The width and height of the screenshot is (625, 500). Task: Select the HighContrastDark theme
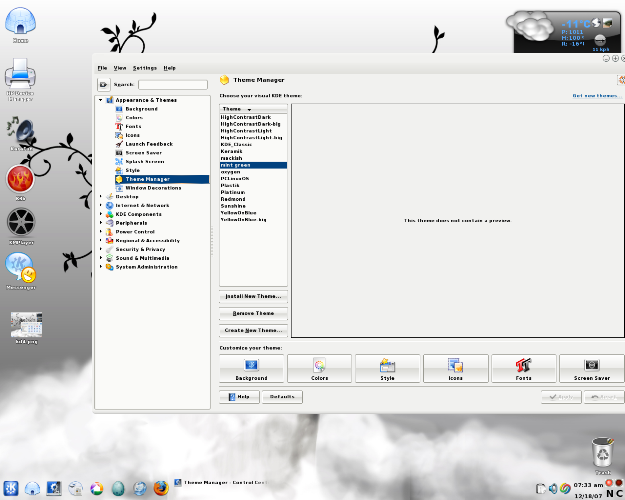[253, 117]
